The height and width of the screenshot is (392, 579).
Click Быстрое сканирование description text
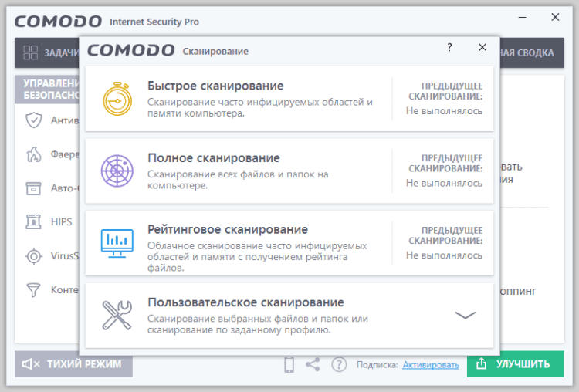(260, 107)
